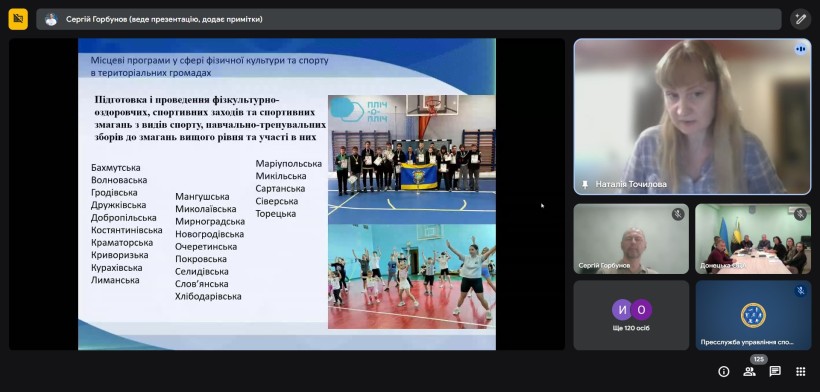Click muted mic icon on Пресслужба управління tile
820x392 pixels.
click(x=800, y=291)
